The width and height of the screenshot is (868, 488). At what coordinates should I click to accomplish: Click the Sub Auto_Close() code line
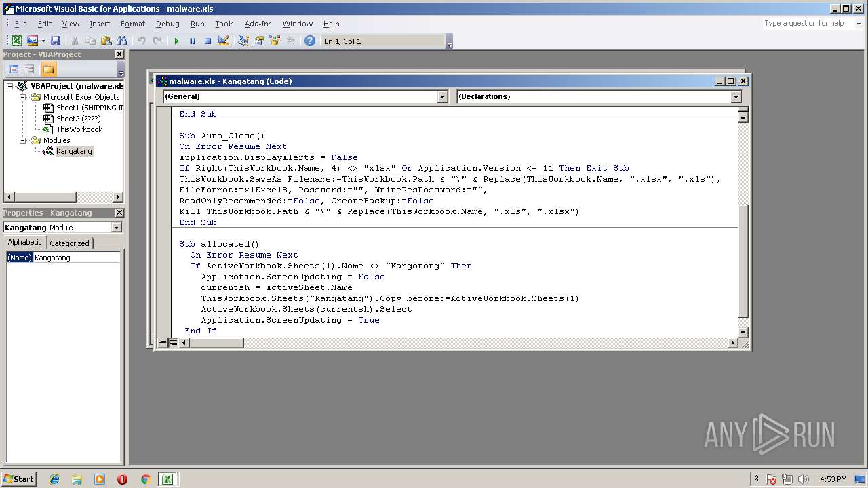click(222, 136)
